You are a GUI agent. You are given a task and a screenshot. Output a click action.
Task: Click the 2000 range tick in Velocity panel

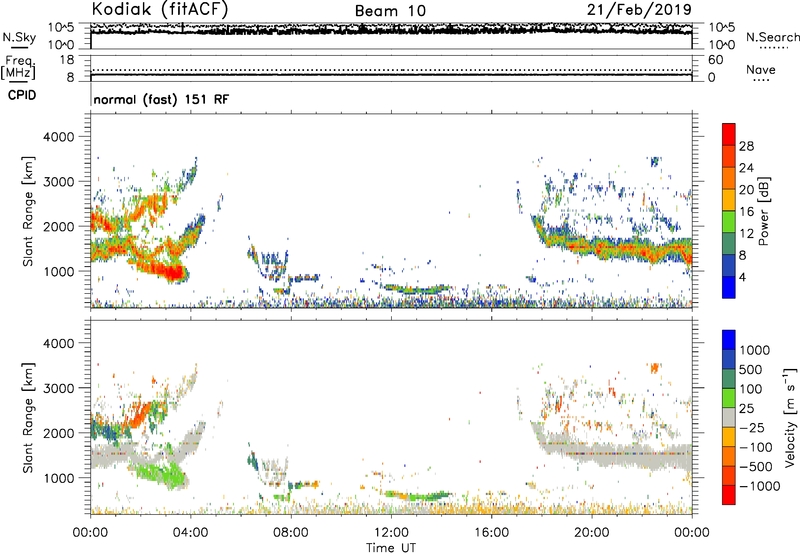click(x=59, y=433)
